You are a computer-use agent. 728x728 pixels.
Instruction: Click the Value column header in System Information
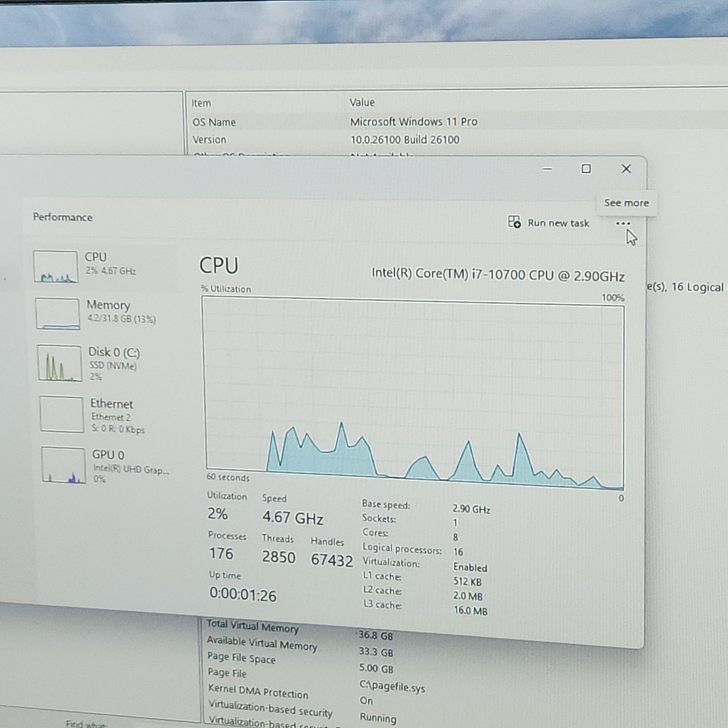click(362, 102)
